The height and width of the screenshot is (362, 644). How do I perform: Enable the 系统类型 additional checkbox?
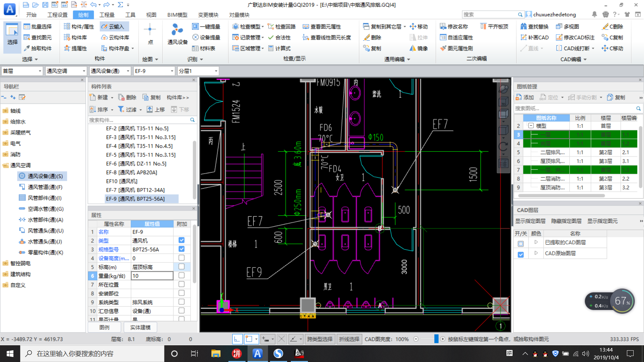[x=181, y=302]
